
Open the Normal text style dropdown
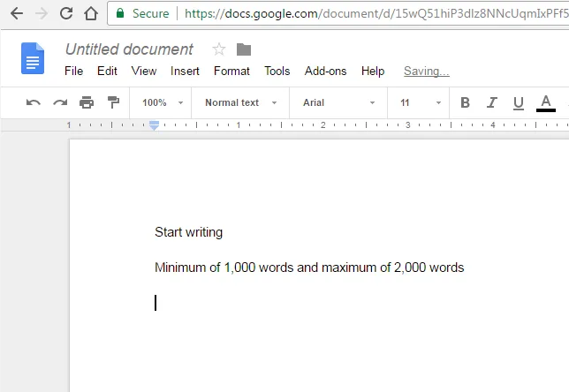coord(240,102)
